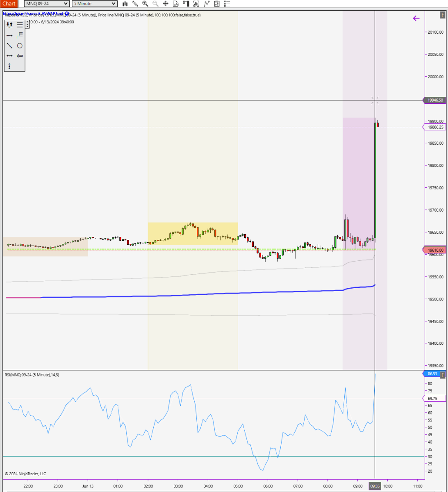
Task: Click the Jun 13 date label
Action: [x=88, y=486]
